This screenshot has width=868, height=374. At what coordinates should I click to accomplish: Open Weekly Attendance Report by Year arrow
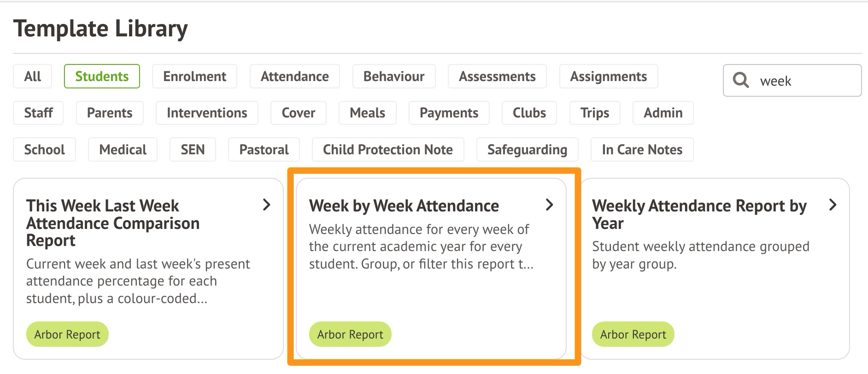coord(833,205)
